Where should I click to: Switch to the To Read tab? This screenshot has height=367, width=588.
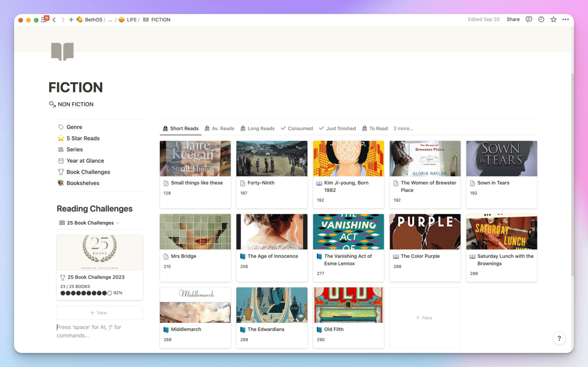[375, 129]
